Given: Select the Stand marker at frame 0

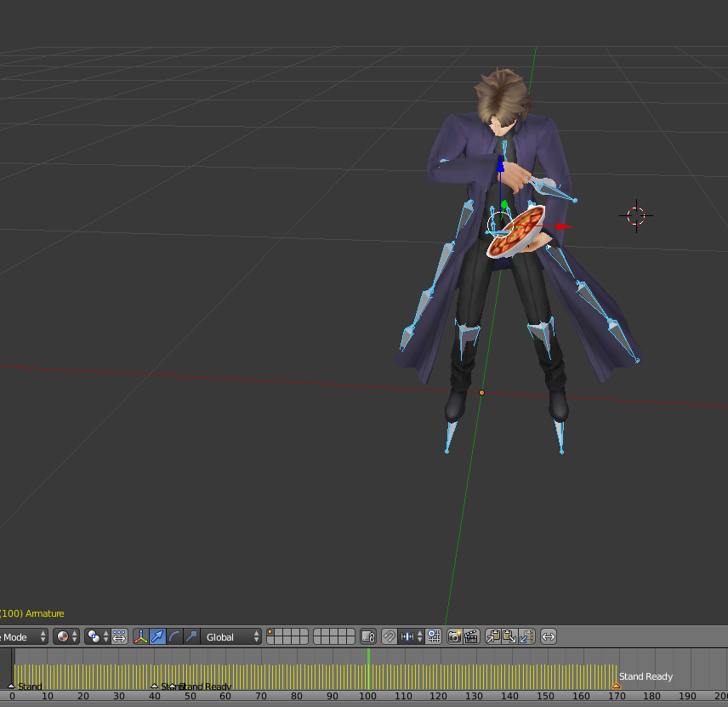Looking at the screenshot, I should (12, 686).
